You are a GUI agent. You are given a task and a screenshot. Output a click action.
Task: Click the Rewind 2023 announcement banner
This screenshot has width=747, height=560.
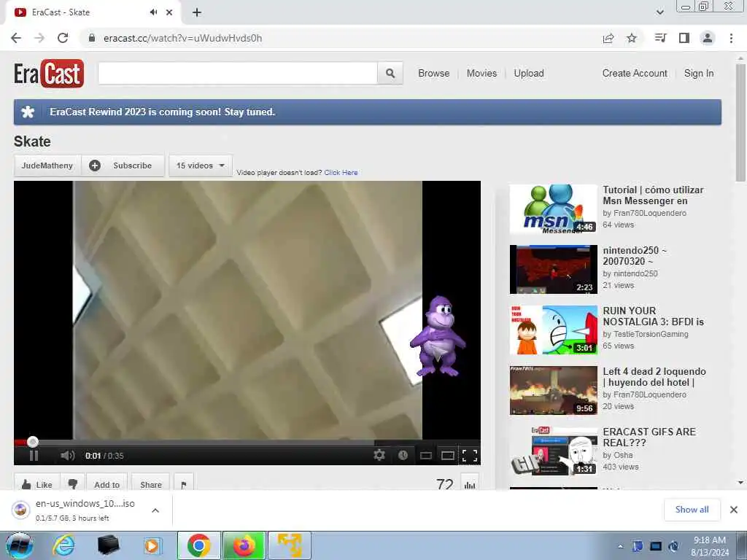coord(368,112)
